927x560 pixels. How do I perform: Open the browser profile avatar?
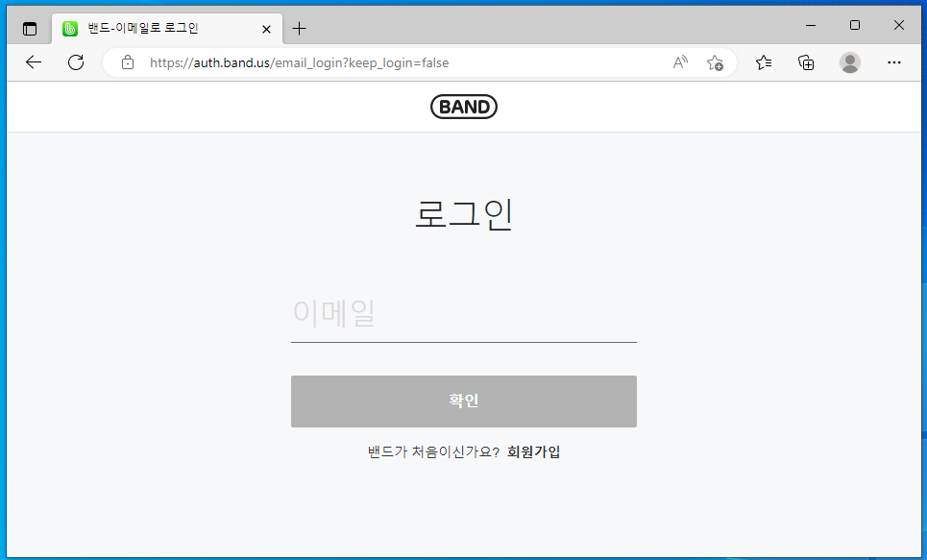850,62
